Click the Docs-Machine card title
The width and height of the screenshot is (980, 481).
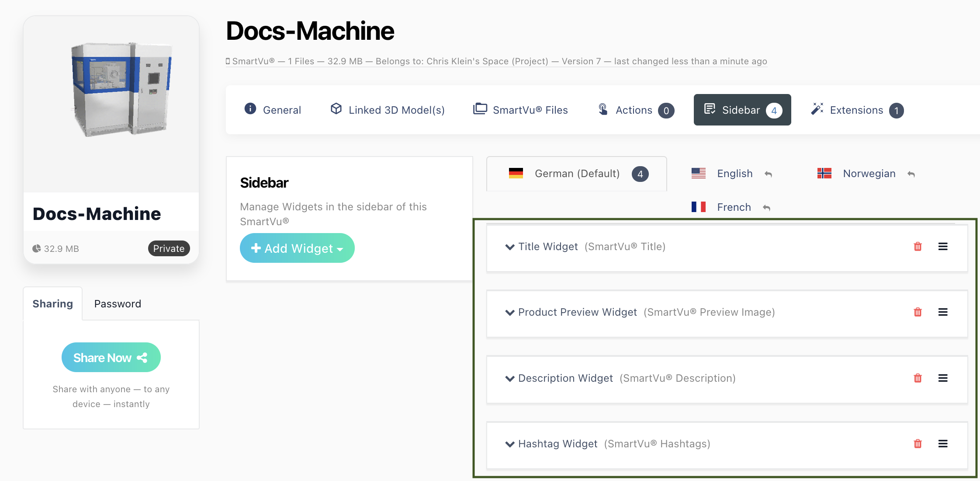click(x=97, y=214)
